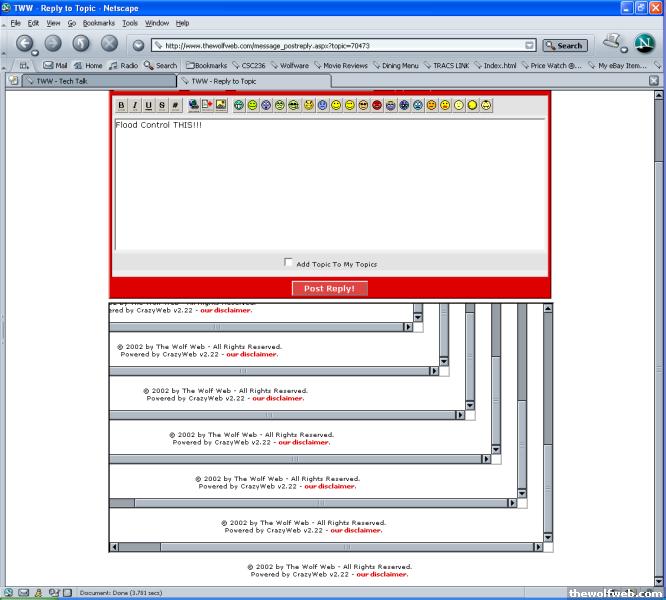Insert image using the picture icon

221,105
